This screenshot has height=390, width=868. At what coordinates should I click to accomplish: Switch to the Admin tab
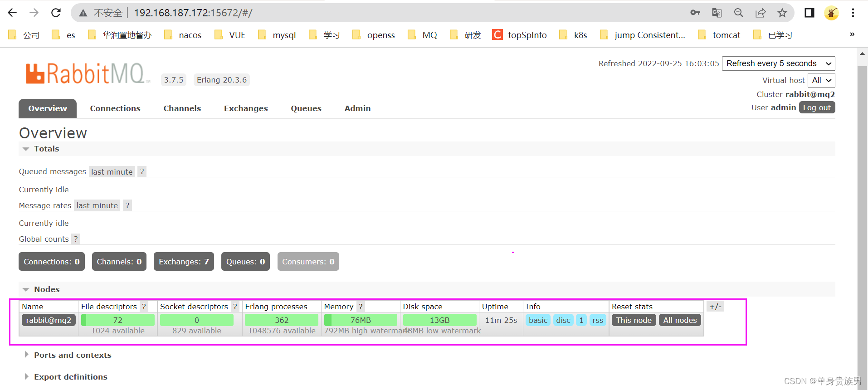357,108
